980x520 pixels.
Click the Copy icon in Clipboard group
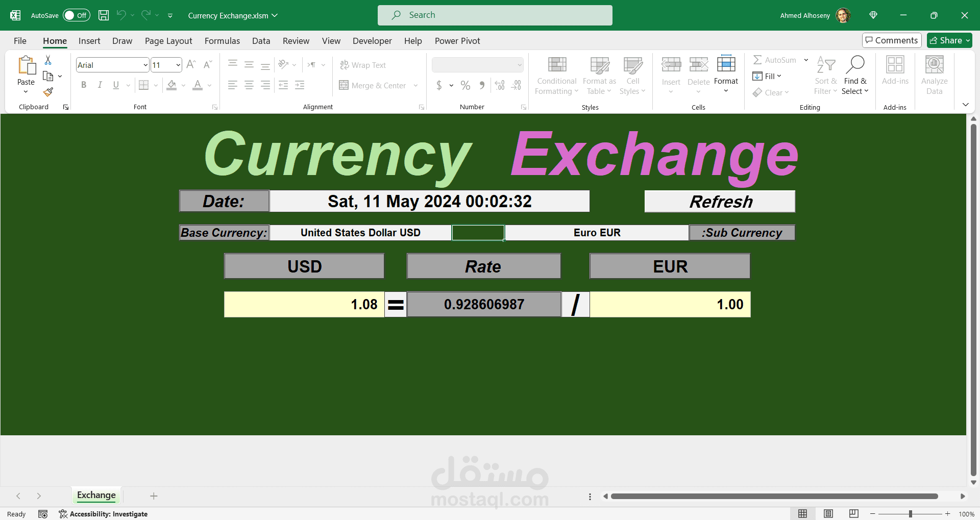(48, 76)
